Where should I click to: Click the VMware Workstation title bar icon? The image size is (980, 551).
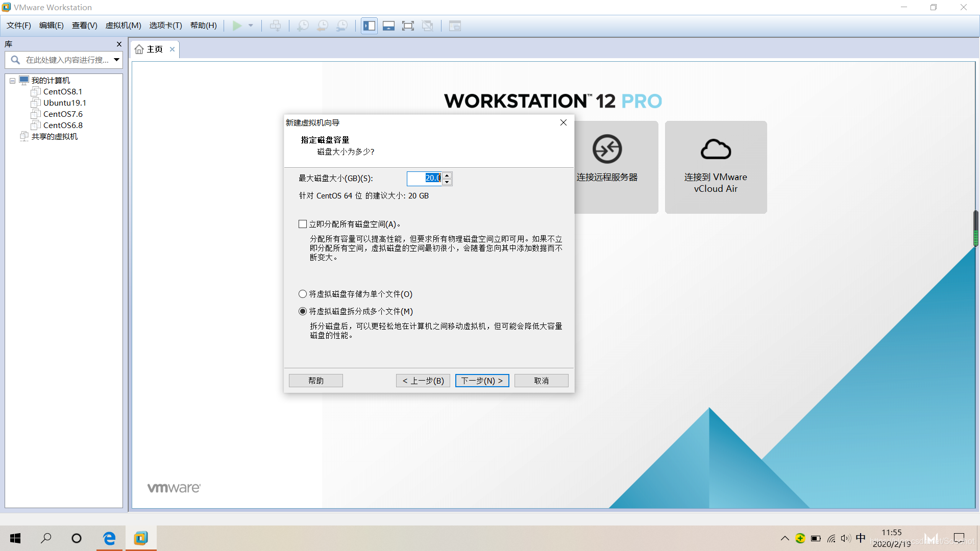(x=6, y=7)
